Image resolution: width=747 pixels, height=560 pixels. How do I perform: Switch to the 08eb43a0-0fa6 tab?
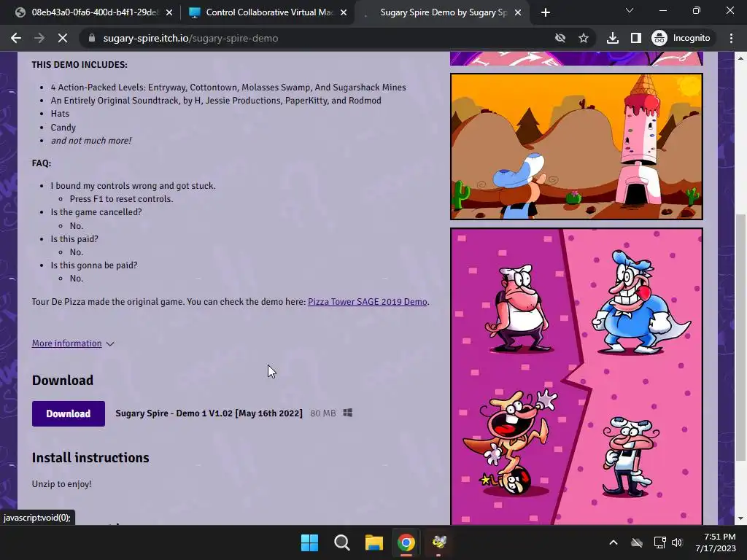coord(94,12)
